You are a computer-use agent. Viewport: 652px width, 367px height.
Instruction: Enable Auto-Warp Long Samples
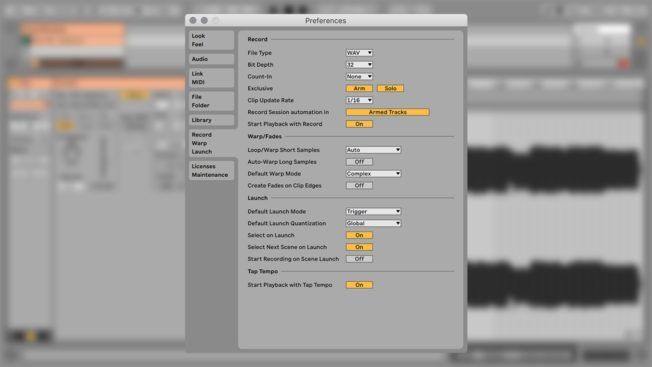point(359,162)
